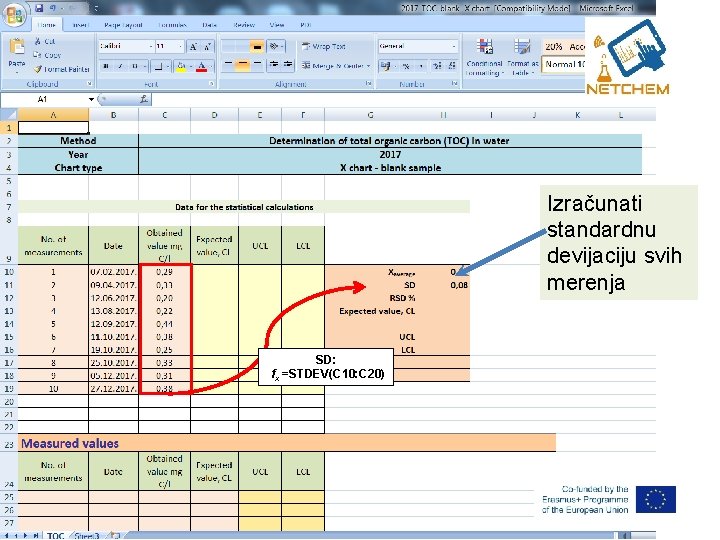Decrease decimal places
The image size is (720, 540).
(x=452, y=66)
